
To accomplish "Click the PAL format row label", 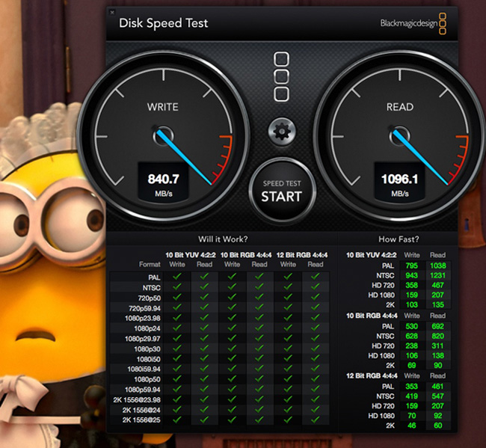I will pyautogui.click(x=154, y=277).
